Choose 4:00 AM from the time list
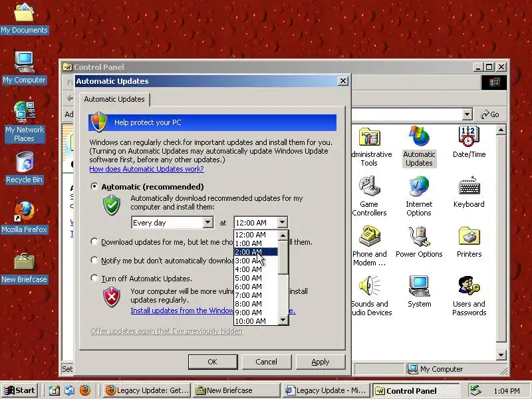 click(x=256, y=269)
